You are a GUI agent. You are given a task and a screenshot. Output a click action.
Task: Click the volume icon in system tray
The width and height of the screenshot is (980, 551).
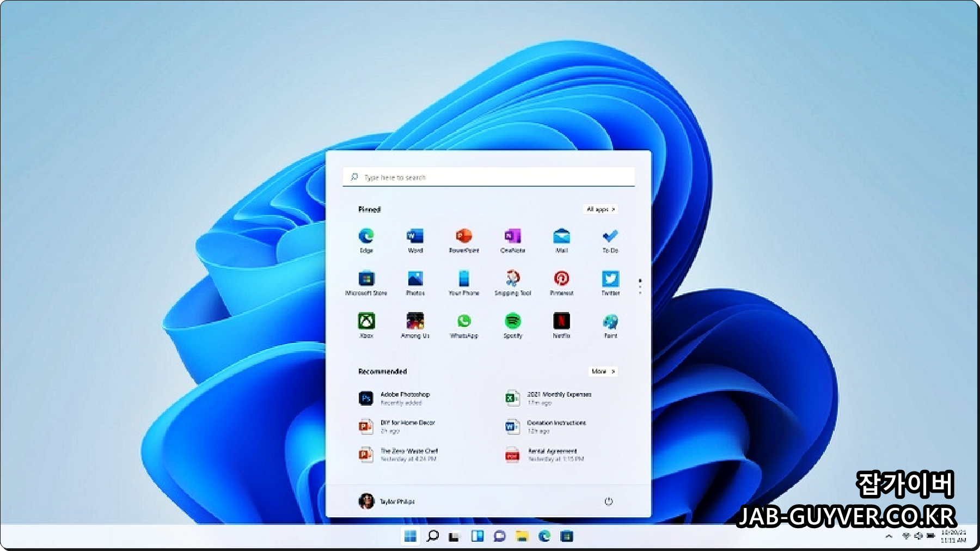918,536
